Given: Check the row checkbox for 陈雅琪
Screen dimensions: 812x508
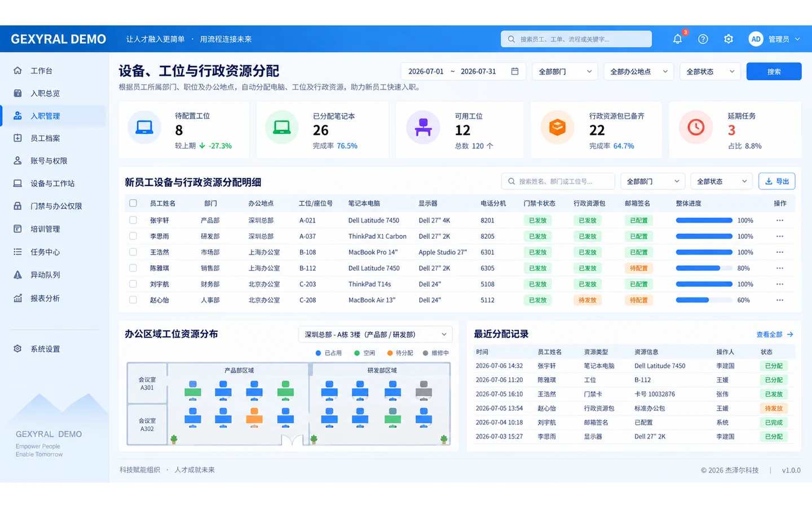Looking at the screenshot, I should 133,268.
